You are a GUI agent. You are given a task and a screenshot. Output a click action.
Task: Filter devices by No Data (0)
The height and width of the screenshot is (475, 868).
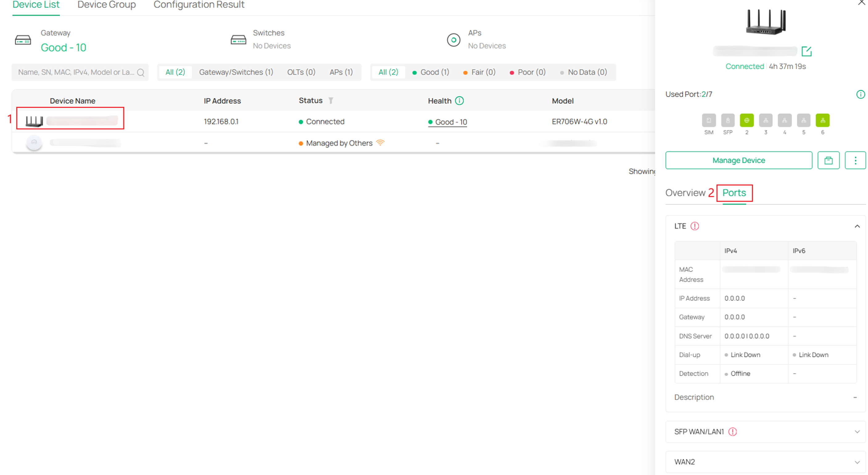click(x=583, y=72)
